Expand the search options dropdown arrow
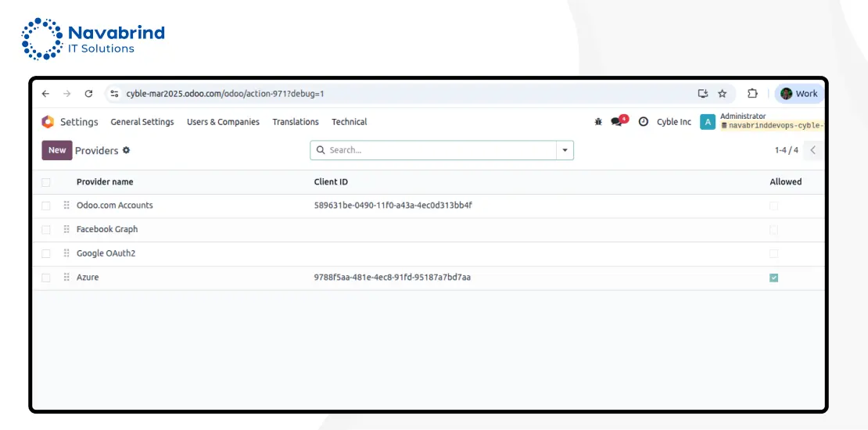This screenshot has height=430, width=868. click(x=565, y=150)
